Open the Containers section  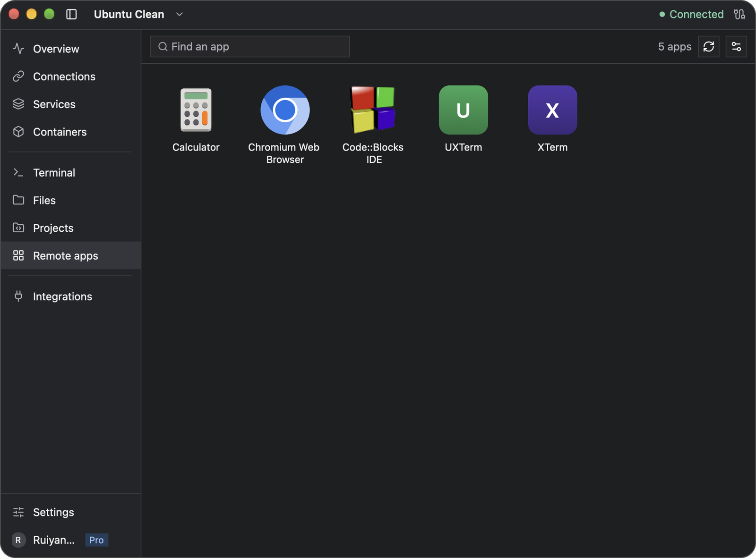point(71,132)
